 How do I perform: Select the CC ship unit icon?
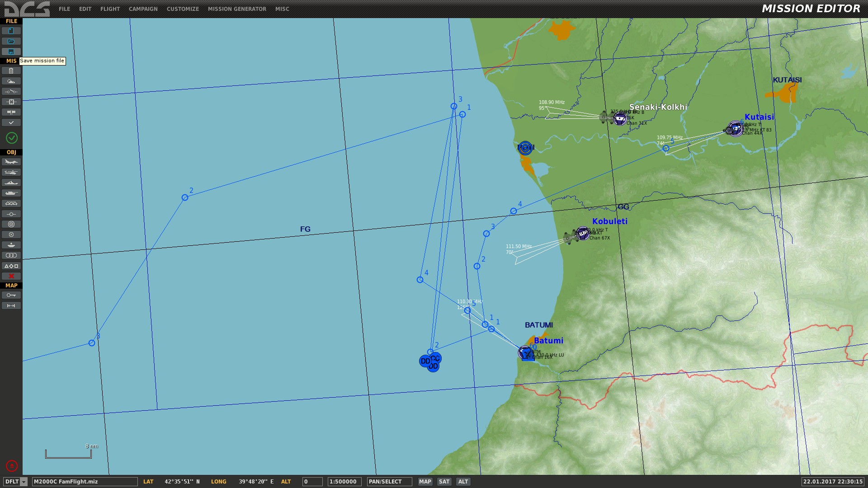tap(436, 358)
